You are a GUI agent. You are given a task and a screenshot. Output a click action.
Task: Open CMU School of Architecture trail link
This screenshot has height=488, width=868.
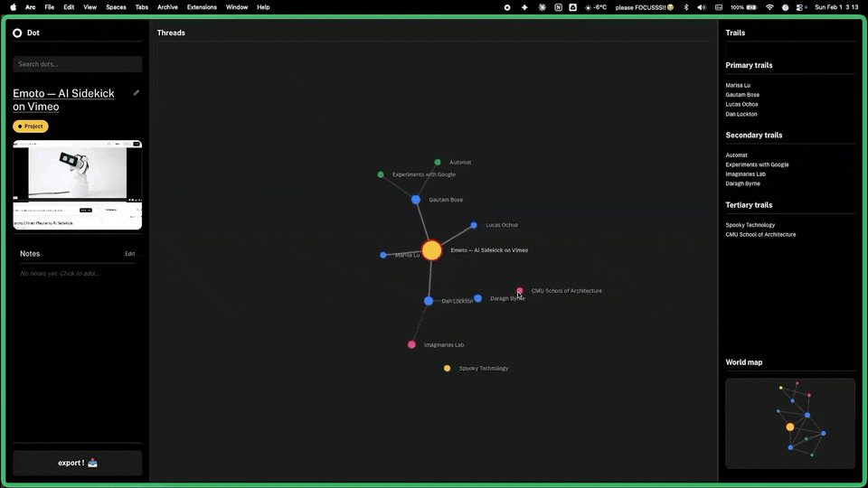tap(760, 234)
